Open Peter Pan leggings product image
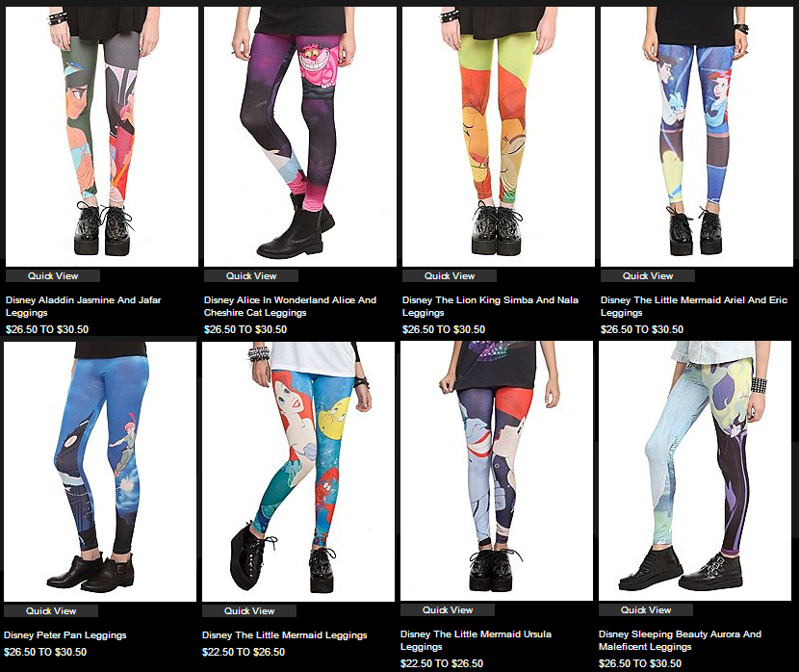The image size is (799, 672). [x=100, y=472]
